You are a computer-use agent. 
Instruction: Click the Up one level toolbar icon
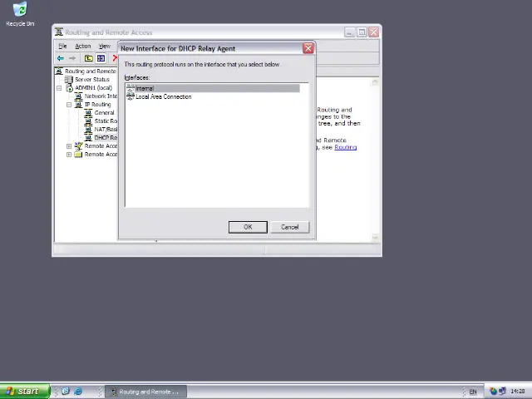coord(89,58)
